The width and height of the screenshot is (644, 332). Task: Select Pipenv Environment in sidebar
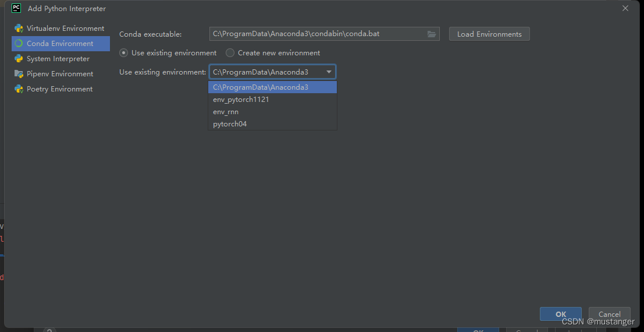(x=61, y=74)
